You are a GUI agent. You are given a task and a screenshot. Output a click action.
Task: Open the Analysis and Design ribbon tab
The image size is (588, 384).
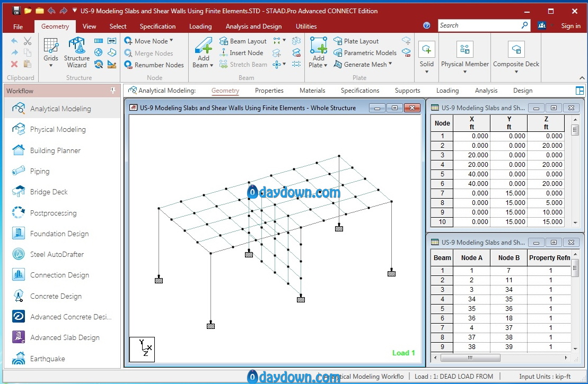click(253, 26)
